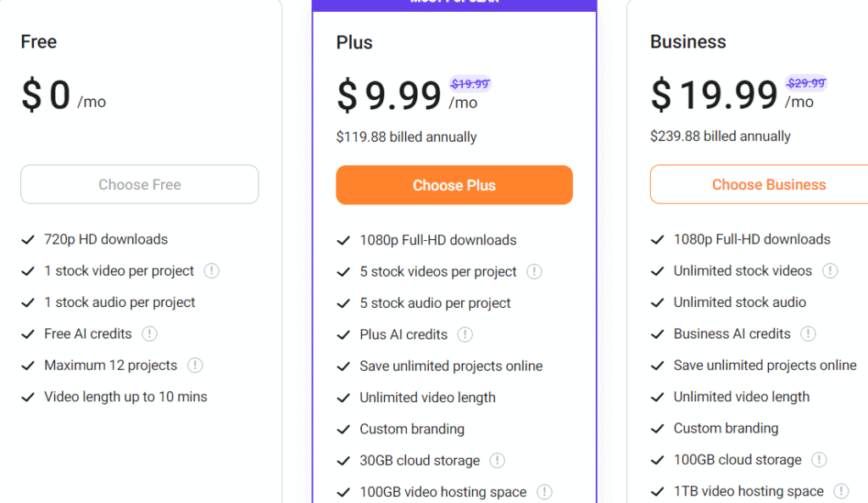This screenshot has height=503, width=868.
Task: Click the Free plan heading
Action: [39, 42]
